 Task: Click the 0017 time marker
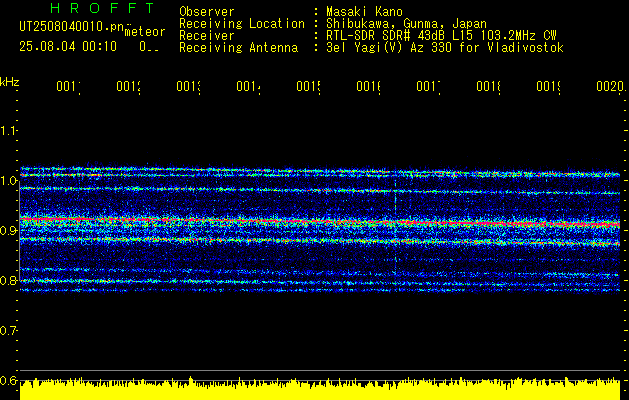point(428,86)
